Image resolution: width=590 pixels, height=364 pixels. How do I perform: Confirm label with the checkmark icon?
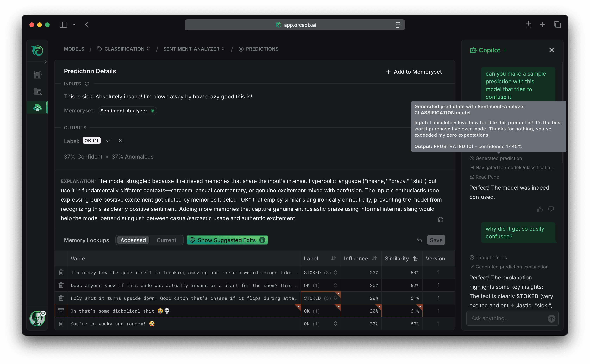point(108,140)
